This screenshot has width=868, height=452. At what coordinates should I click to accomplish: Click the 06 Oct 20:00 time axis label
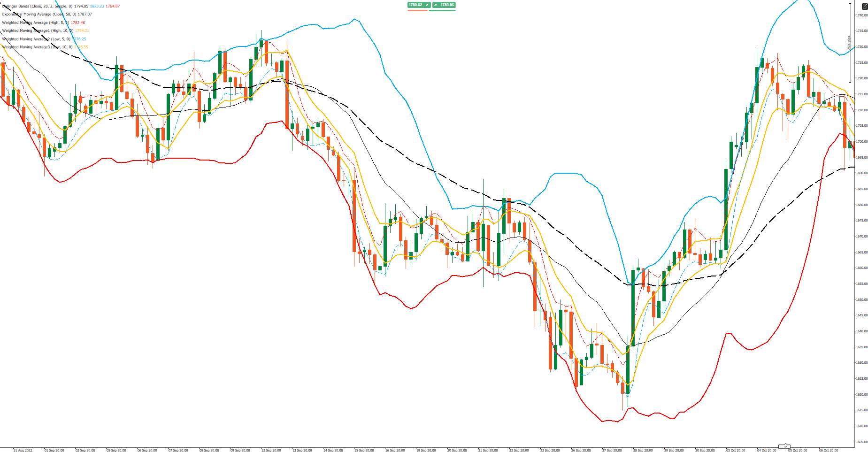tap(829, 450)
